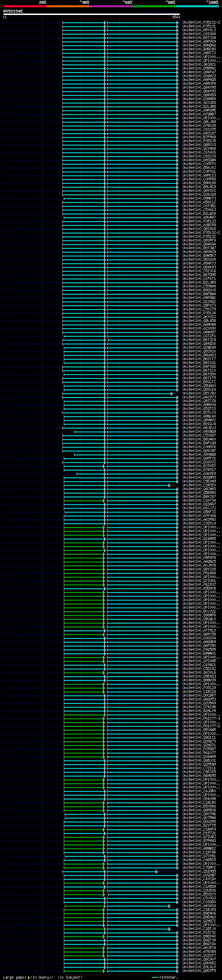Screen dimensions: 222x980
Task: Click hit label UniRef100_Q84YH3
Action: pyautogui.click(x=199, y=91)
